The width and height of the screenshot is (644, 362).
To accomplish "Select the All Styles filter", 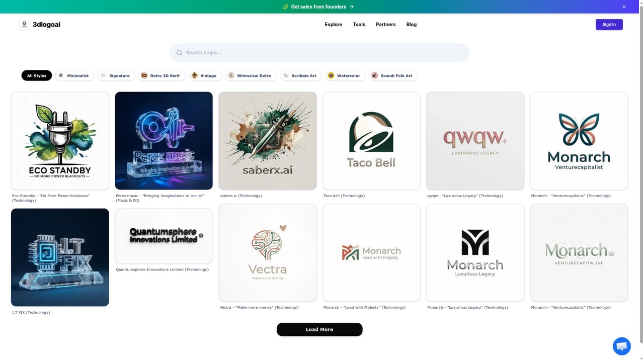I will [37, 75].
